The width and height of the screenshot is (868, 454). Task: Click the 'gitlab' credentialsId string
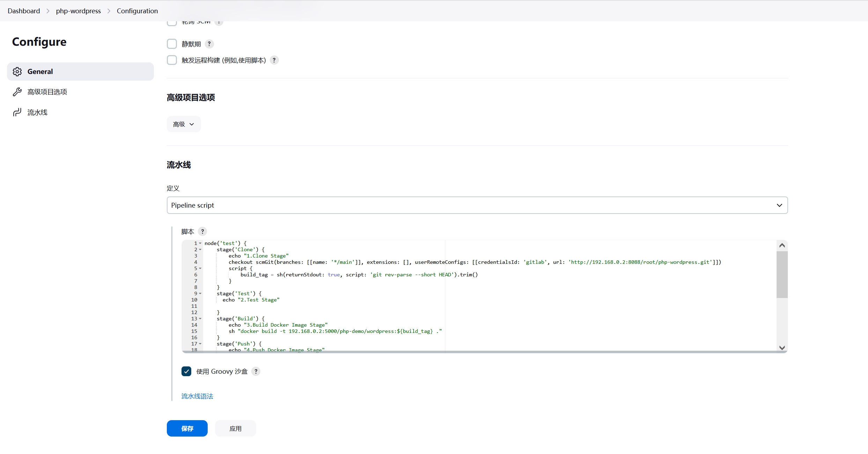tap(535, 262)
